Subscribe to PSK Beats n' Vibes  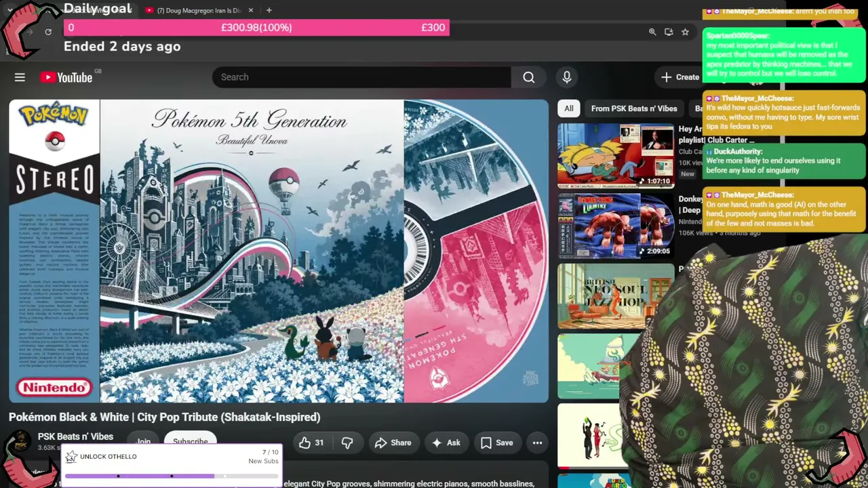[x=190, y=440]
